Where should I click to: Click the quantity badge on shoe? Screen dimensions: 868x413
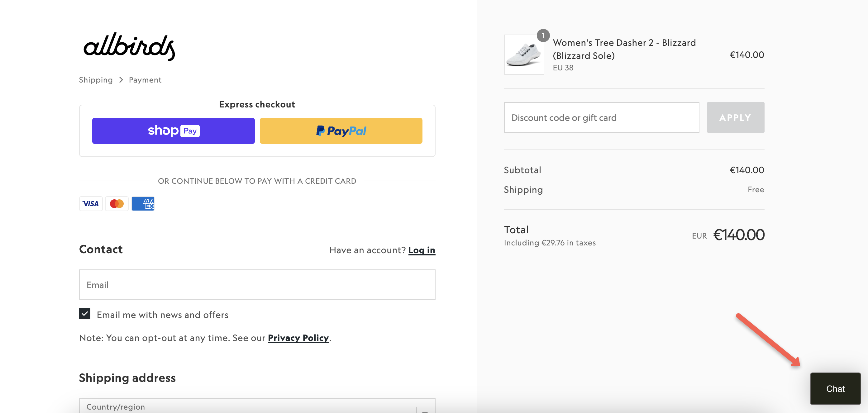[x=543, y=36]
